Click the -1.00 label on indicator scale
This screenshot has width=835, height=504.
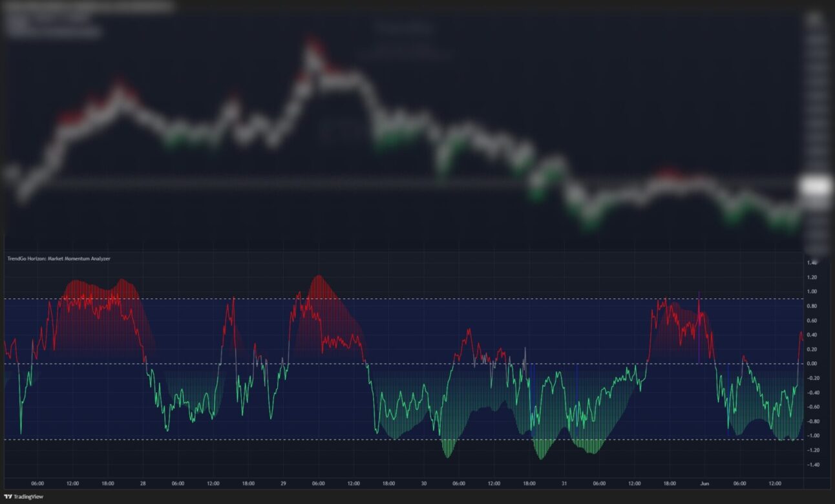tap(811, 436)
